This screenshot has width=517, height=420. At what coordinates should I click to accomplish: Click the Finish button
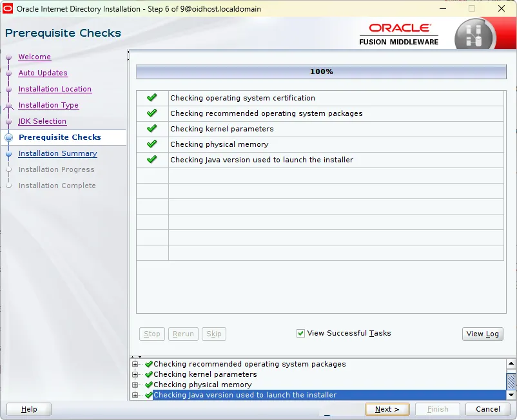438,409
